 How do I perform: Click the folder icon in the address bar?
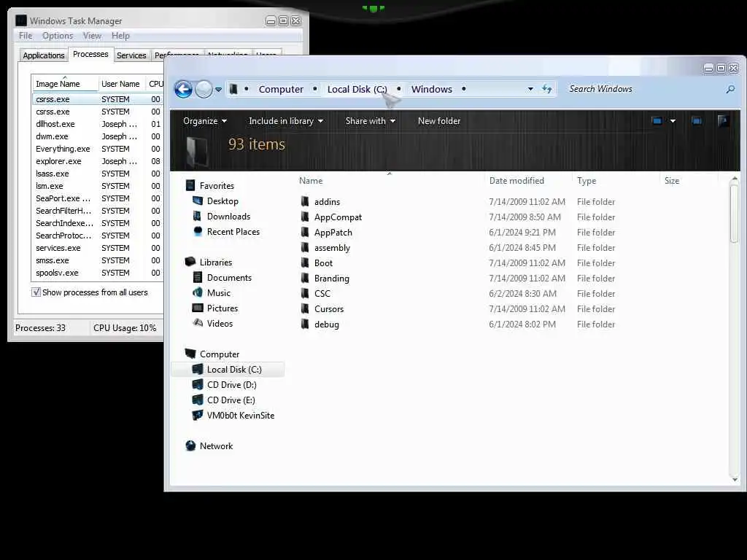pyautogui.click(x=233, y=89)
